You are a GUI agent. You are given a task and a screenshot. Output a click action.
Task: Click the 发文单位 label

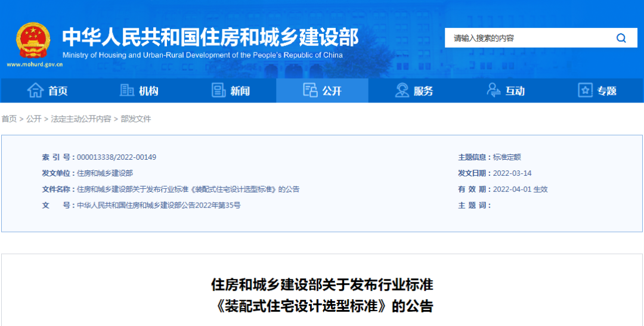point(58,173)
